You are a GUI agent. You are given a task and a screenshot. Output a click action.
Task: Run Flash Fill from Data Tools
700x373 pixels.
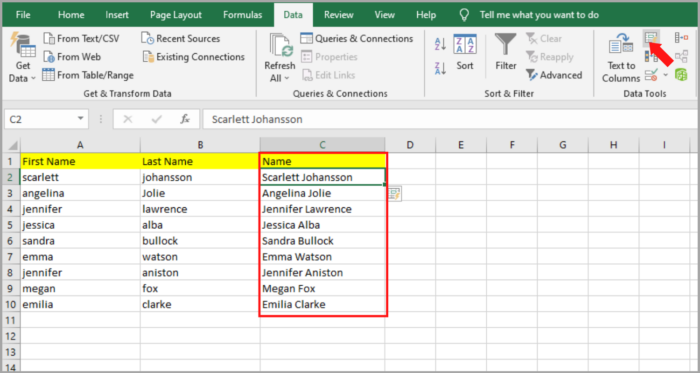(652, 38)
